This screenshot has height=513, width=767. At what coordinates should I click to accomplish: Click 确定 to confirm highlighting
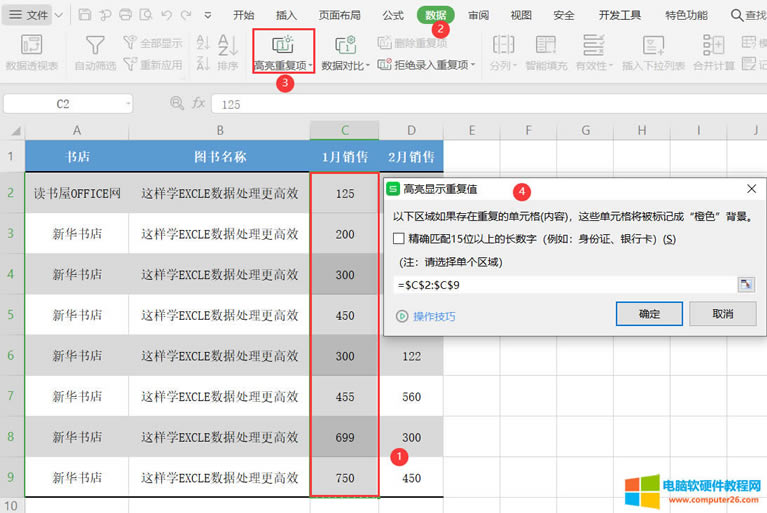click(x=649, y=314)
